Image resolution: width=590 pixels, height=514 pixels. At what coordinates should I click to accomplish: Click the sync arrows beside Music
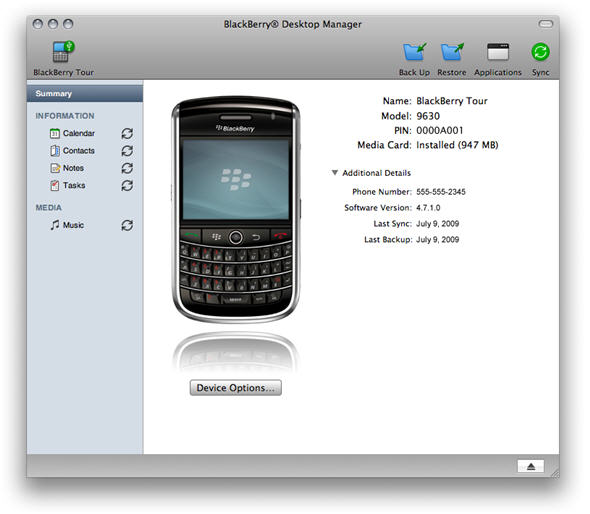pos(127,225)
